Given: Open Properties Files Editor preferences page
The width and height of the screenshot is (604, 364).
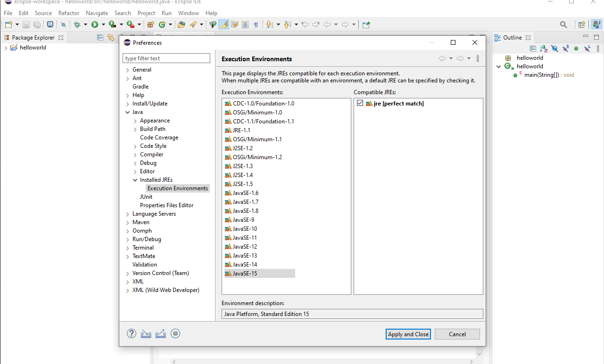Looking at the screenshot, I should (x=166, y=205).
